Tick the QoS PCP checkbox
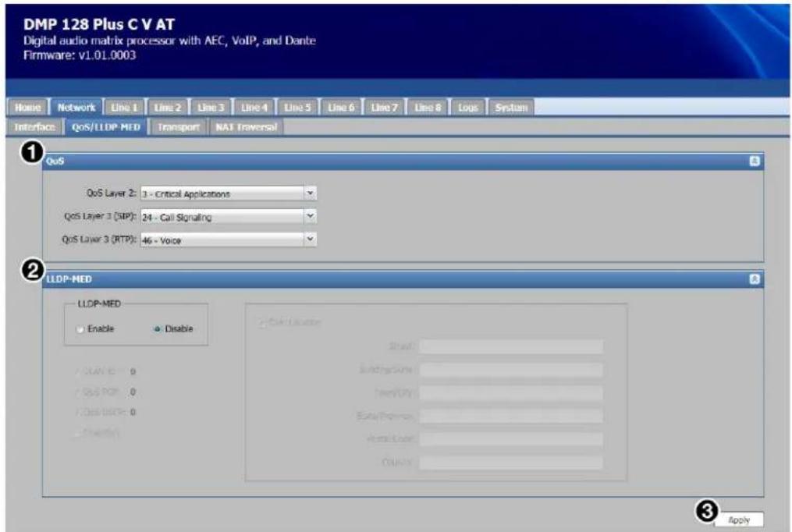Image resolution: width=792 pixels, height=532 pixels. coord(78,392)
